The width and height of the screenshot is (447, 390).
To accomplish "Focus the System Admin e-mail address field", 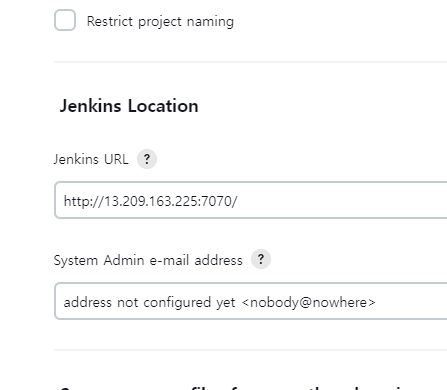I will [251, 301].
